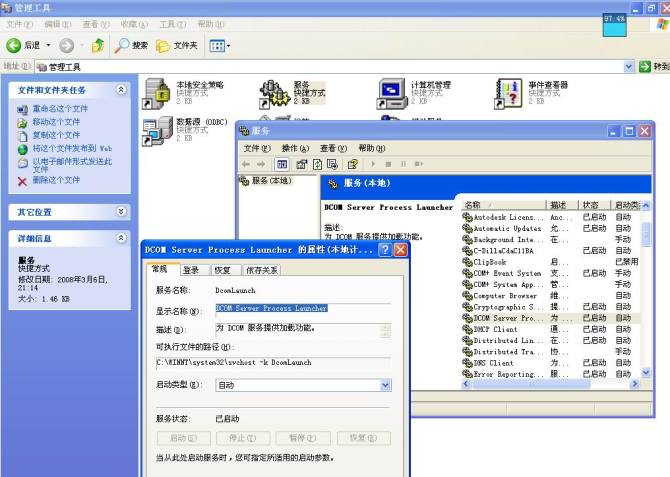This screenshot has height=477, width=670.
Task: Open the 事件查看器 shortcut icon
Action: pos(510,93)
